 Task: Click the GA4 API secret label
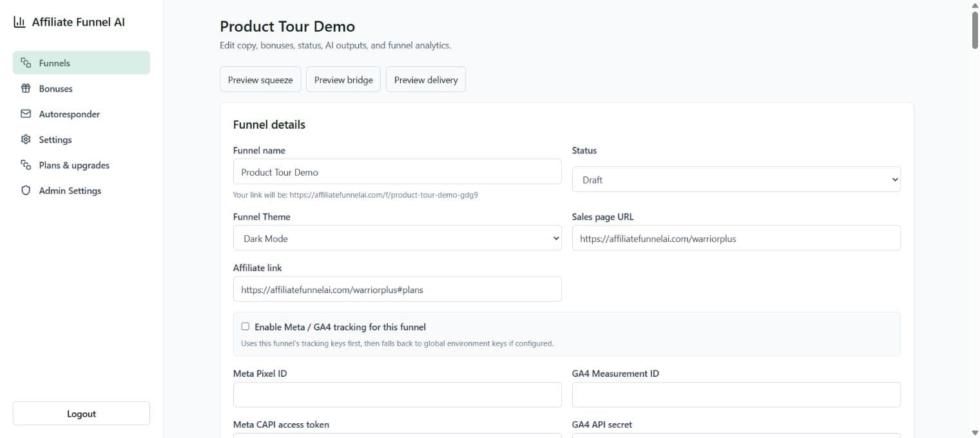[x=602, y=424]
